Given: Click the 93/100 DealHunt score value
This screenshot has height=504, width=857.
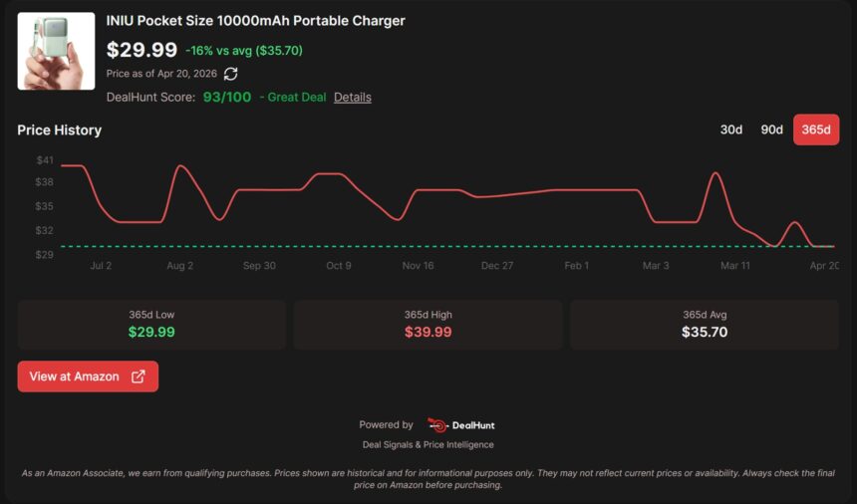Looking at the screenshot, I should (x=227, y=98).
